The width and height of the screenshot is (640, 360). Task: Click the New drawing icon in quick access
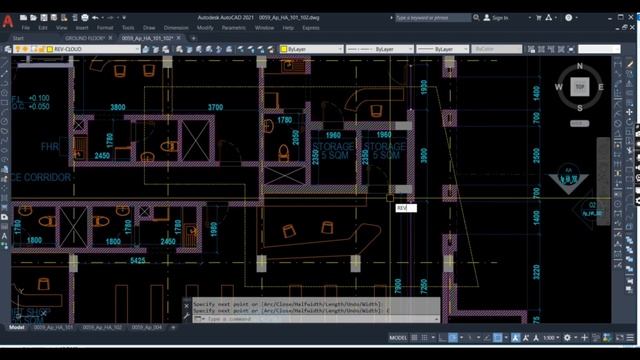23,18
